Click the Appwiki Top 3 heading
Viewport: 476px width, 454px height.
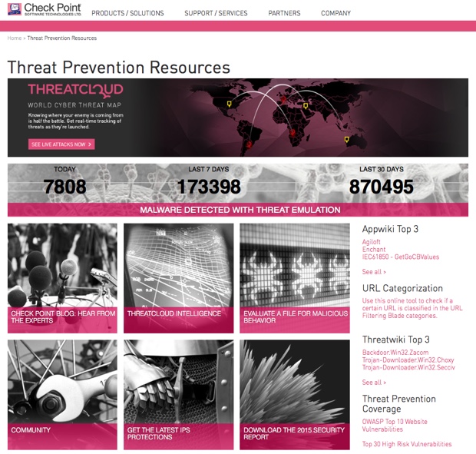[x=390, y=229]
